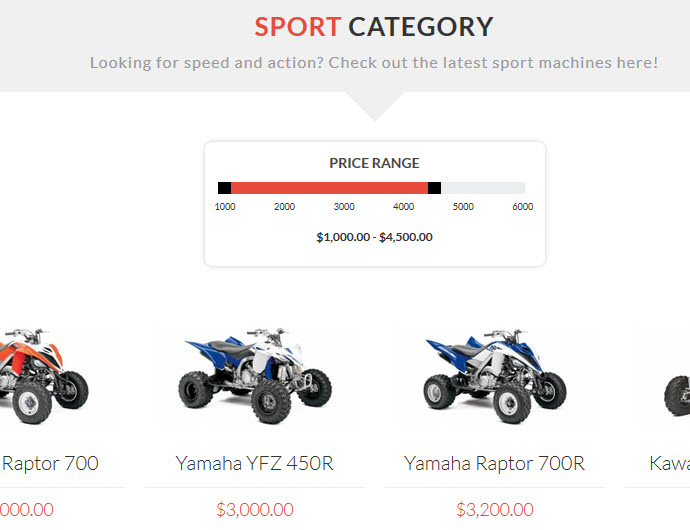Click the red filled price range bar

pyautogui.click(x=329, y=188)
